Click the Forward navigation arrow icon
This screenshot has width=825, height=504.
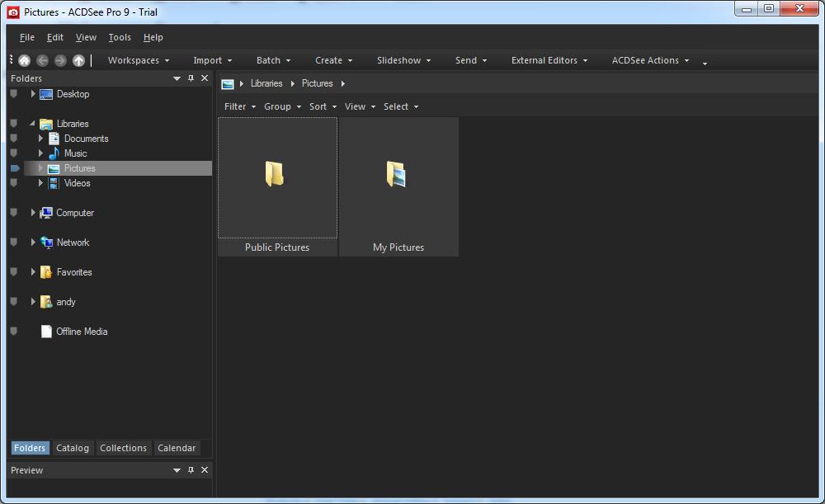pos(59,59)
